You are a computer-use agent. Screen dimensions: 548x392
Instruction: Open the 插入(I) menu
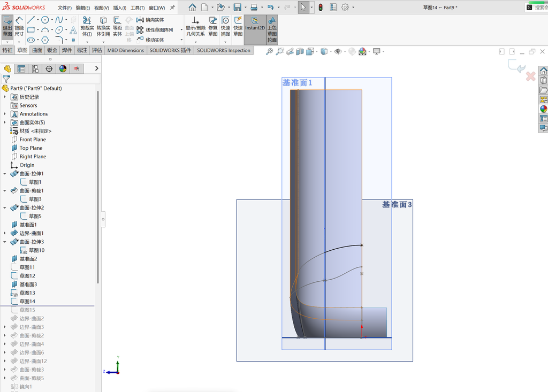pos(119,7)
